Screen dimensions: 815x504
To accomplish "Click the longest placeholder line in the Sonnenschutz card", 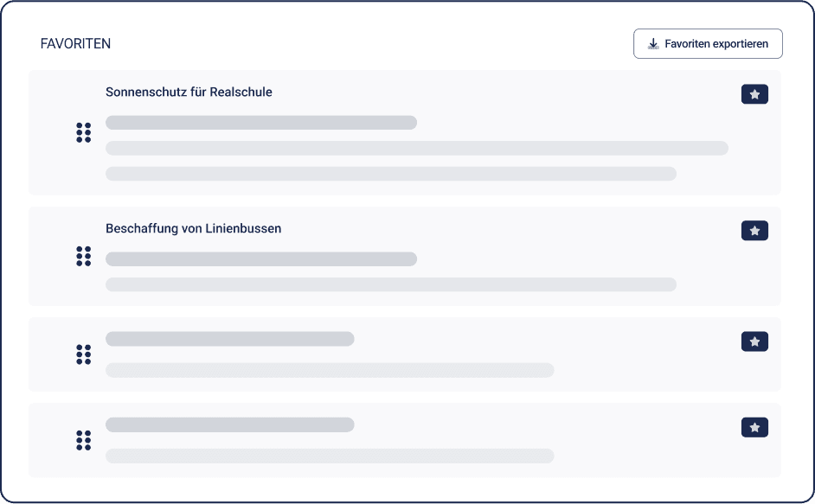I will click(416, 148).
